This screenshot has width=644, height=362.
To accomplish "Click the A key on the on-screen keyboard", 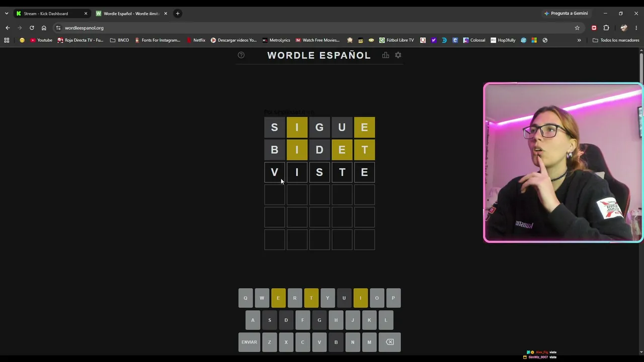I will pos(253,320).
